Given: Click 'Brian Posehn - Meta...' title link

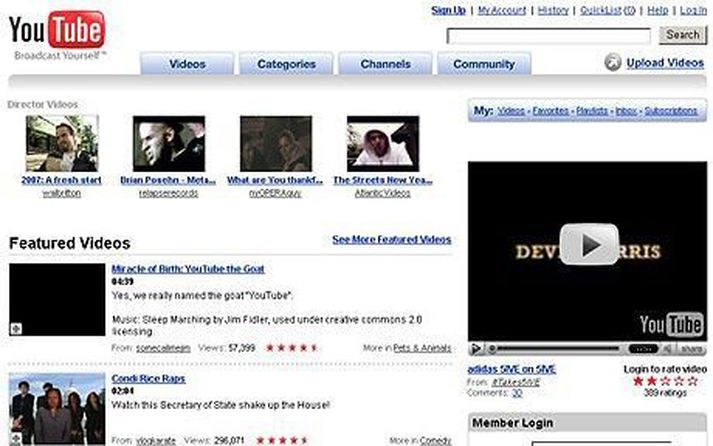Looking at the screenshot, I should click(x=168, y=180).
